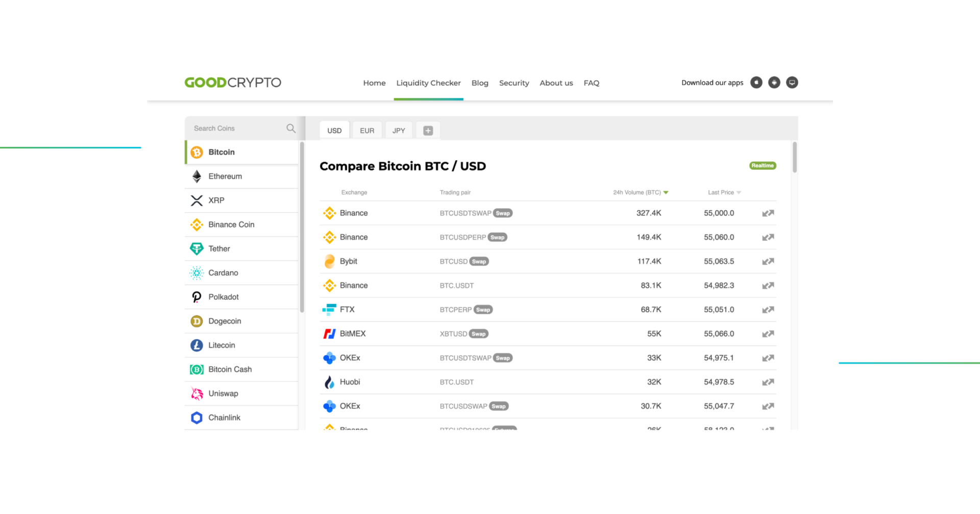
Task: Switch to the EUR currency tab
Action: (366, 130)
